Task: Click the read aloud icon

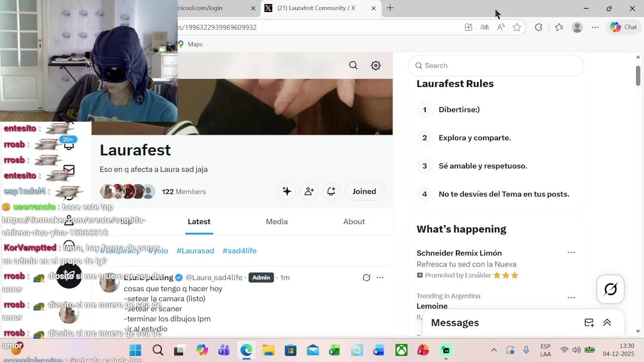Action: click(x=501, y=27)
